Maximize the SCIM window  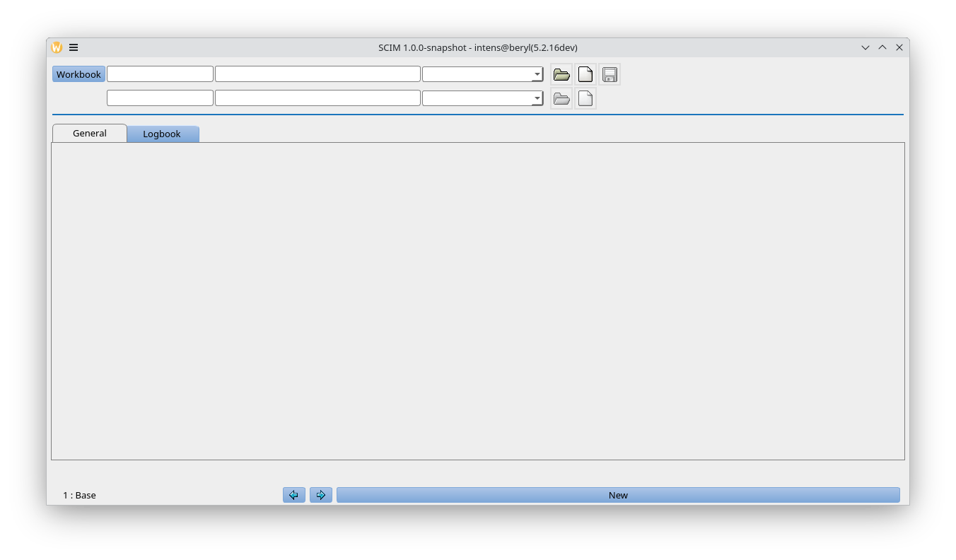[882, 47]
